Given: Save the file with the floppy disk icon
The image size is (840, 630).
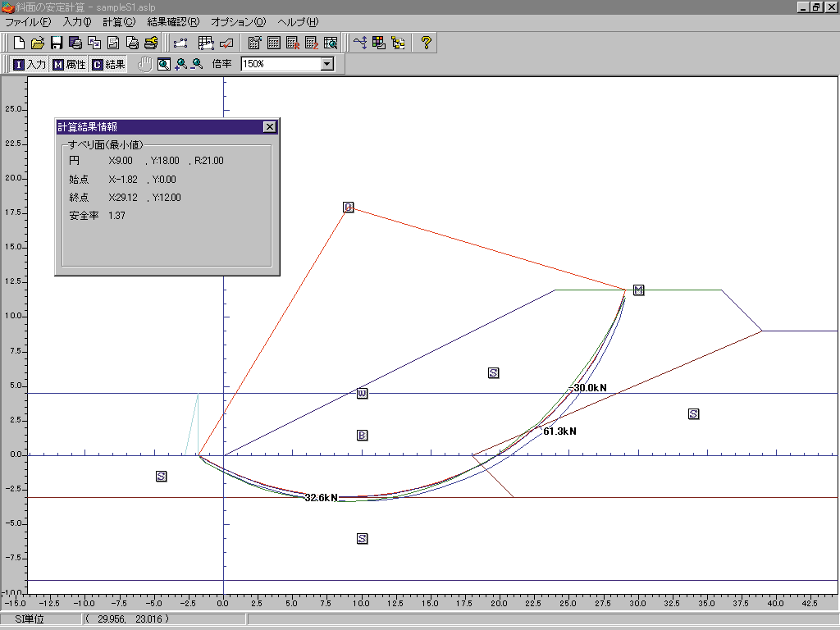Looking at the screenshot, I should coord(57,43).
